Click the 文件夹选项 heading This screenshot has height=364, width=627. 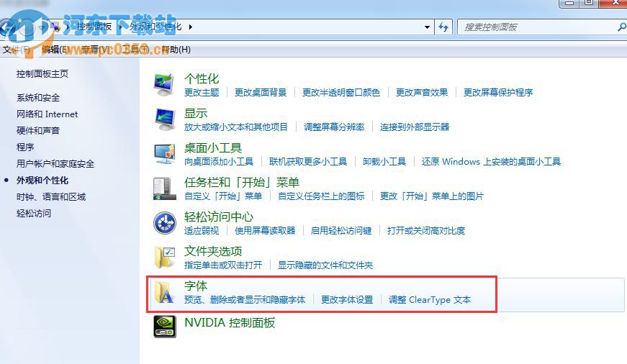coord(213,251)
